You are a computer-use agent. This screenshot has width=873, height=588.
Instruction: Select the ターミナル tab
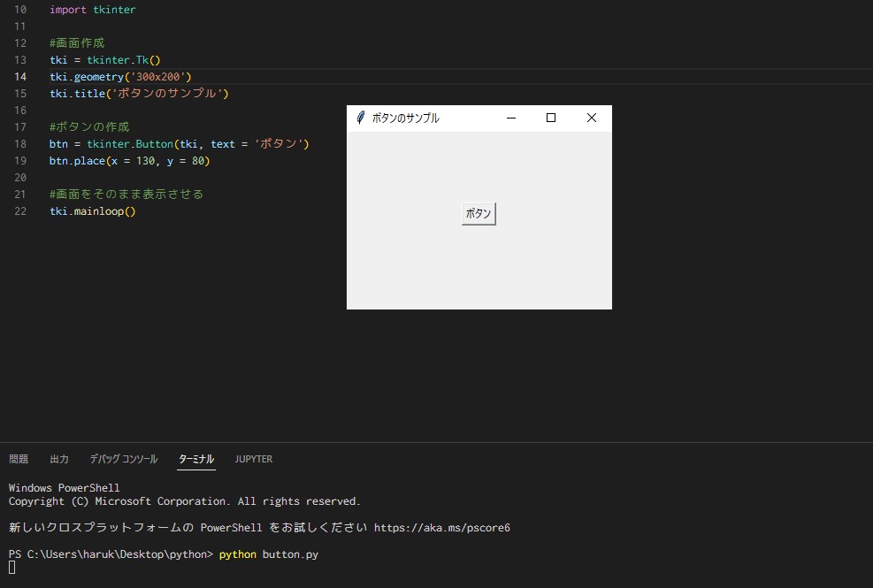196,459
